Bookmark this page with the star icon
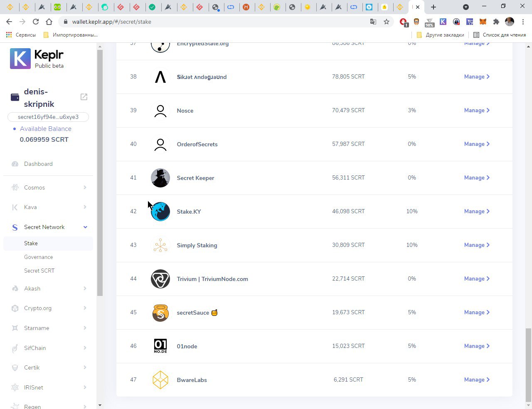 [387, 22]
